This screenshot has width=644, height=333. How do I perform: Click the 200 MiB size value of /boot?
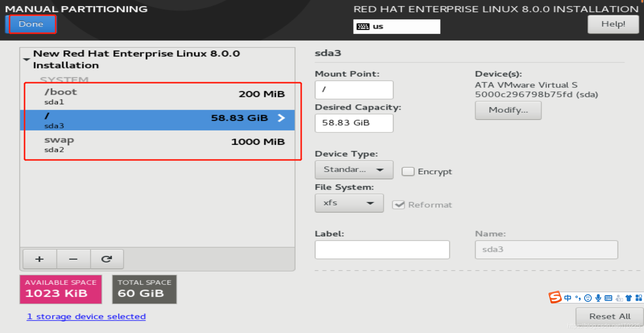coord(262,94)
